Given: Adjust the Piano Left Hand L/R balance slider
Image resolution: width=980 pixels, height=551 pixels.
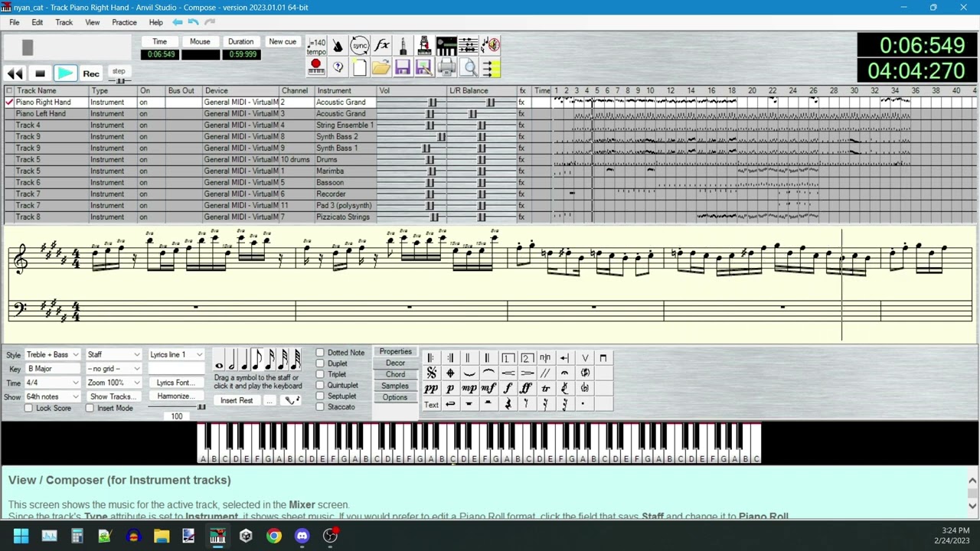Looking at the screenshot, I should (x=472, y=114).
